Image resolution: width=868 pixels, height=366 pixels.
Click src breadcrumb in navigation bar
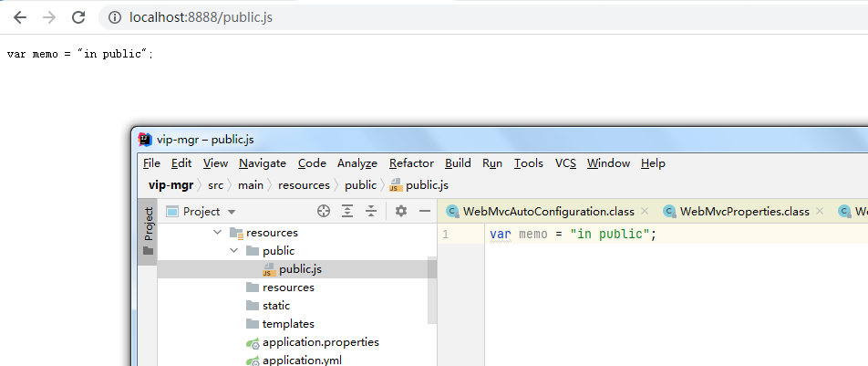(215, 185)
